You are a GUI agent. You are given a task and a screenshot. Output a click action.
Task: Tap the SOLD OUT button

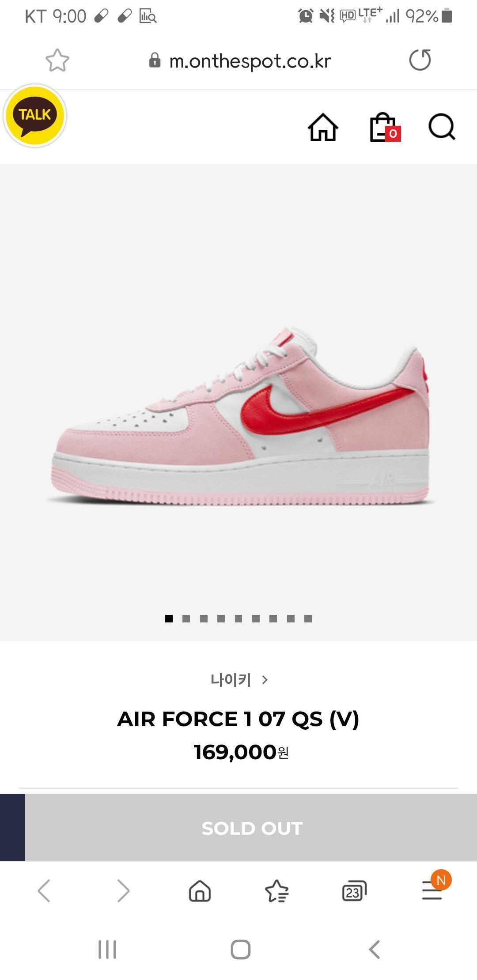[x=251, y=828]
